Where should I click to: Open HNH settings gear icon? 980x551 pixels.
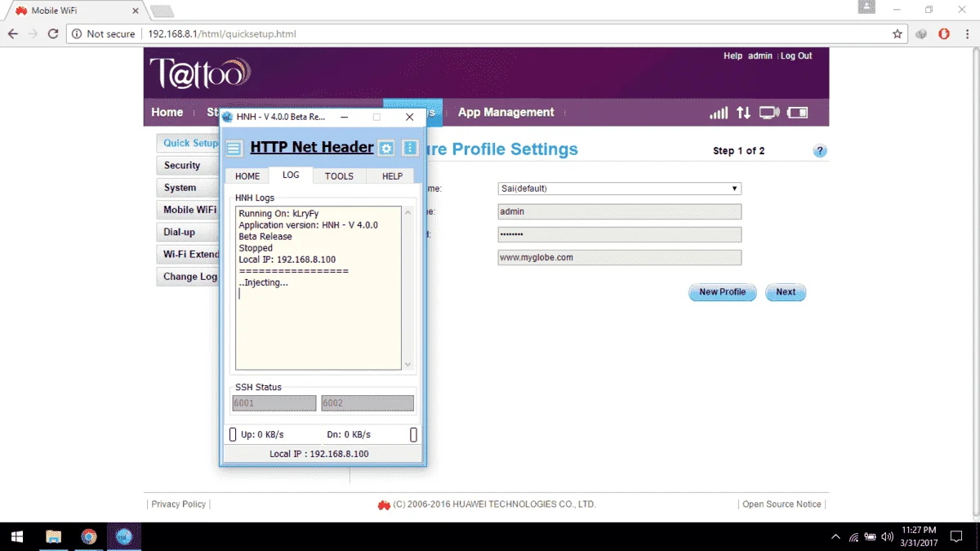click(386, 148)
